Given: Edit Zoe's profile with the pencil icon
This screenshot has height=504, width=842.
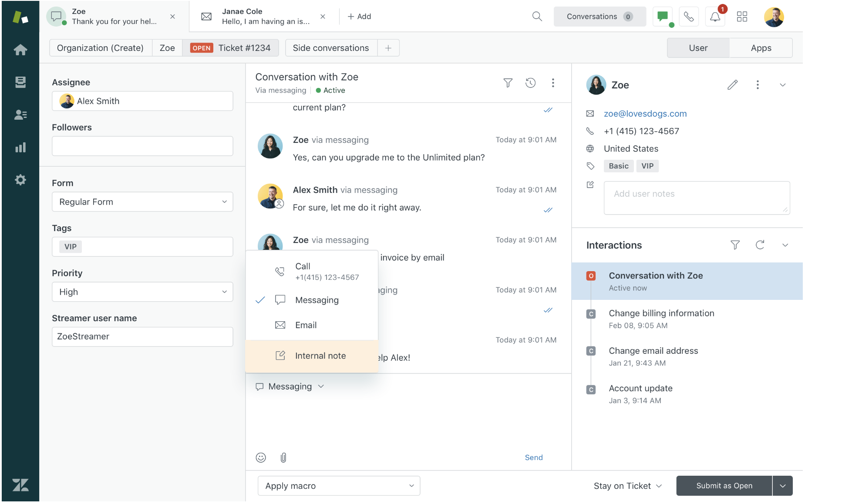Looking at the screenshot, I should point(733,85).
